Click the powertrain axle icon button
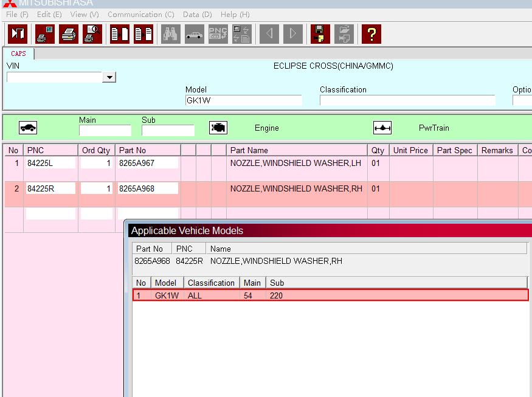The height and width of the screenshot is (397, 532). [x=382, y=128]
